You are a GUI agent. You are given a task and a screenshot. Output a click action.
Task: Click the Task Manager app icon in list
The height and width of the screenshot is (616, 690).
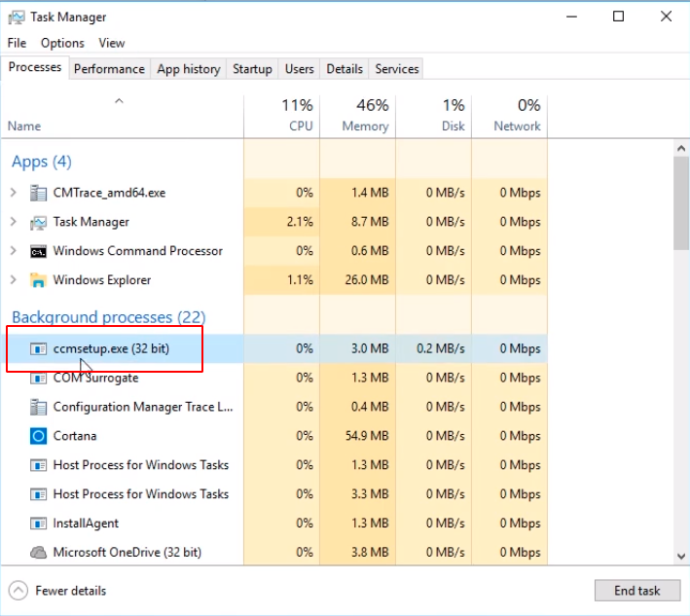38,222
